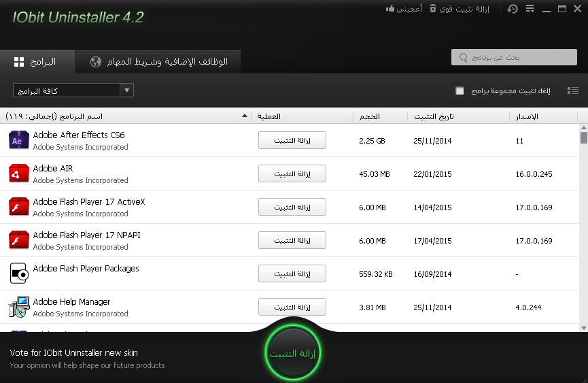Click the thumbs-up like icon
The height and width of the screenshot is (383, 588).
click(x=390, y=8)
